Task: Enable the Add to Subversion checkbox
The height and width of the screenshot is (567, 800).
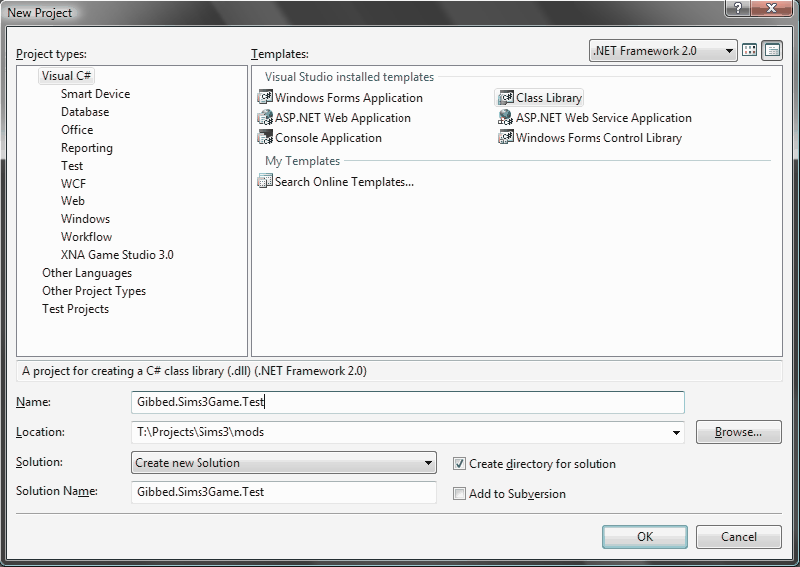Action: [459, 494]
